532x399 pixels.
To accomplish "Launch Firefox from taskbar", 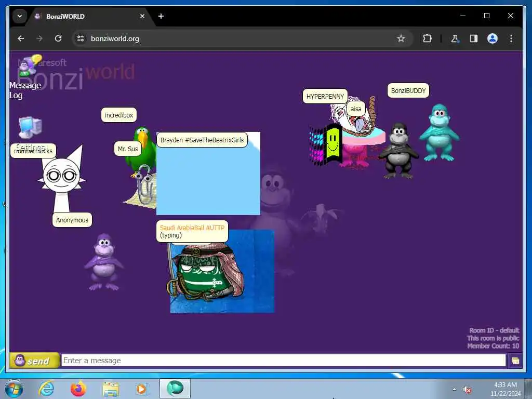I will point(78,389).
